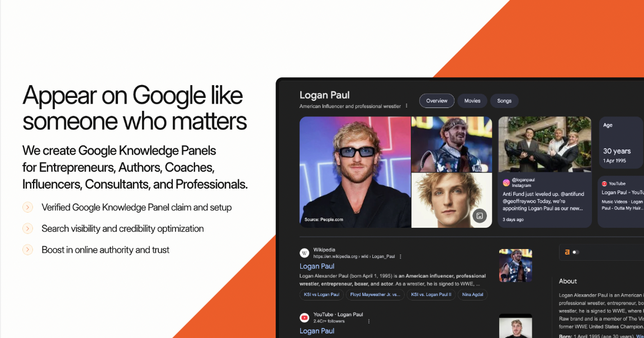
Task: Click the About heading in the knowledge panel
Action: 567,281
